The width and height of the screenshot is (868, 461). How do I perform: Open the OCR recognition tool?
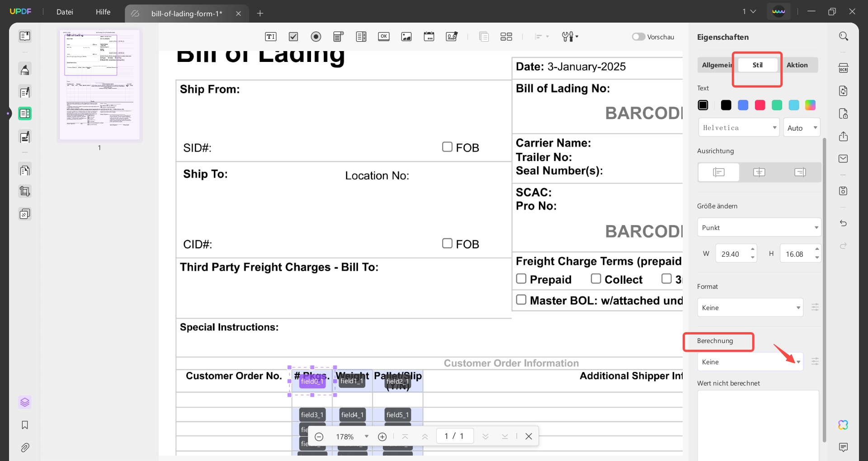pyautogui.click(x=844, y=68)
